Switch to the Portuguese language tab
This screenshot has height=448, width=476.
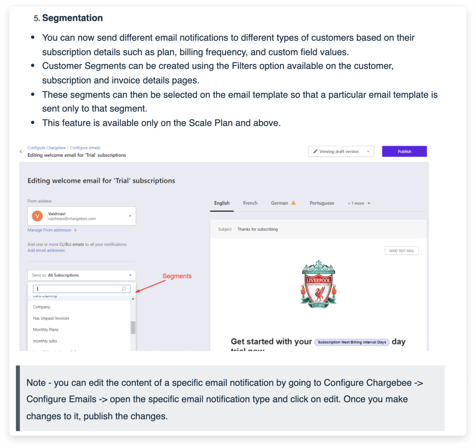[x=322, y=203]
